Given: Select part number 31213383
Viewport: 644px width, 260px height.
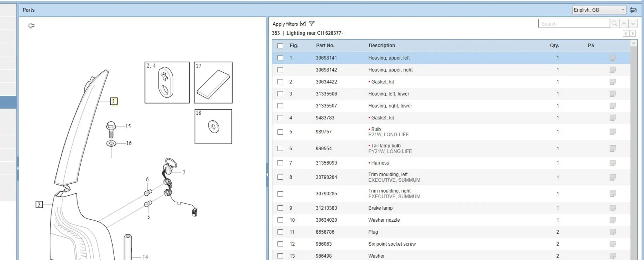Looking at the screenshot, I should point(326,208).
